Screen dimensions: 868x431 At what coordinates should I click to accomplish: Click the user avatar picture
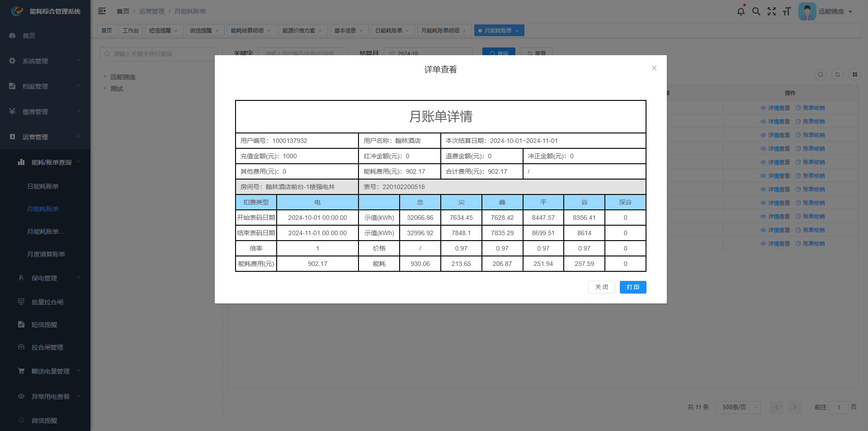[x=807, y=11]
